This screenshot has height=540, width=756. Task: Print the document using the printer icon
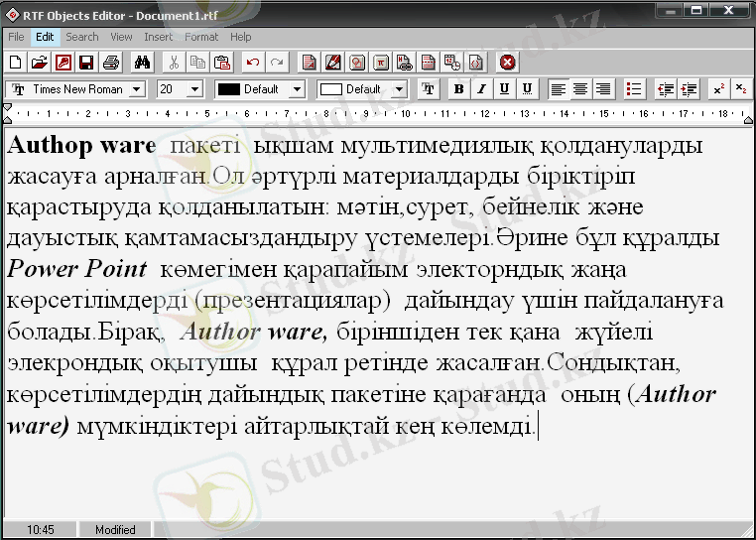click(x=111, y=63)
